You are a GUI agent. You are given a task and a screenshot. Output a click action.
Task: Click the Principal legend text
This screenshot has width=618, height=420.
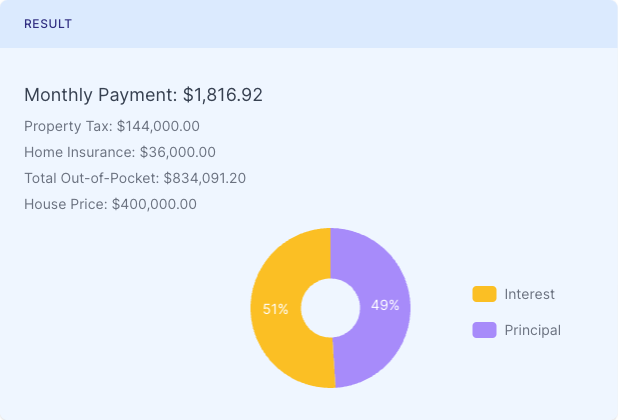point(533,330)
